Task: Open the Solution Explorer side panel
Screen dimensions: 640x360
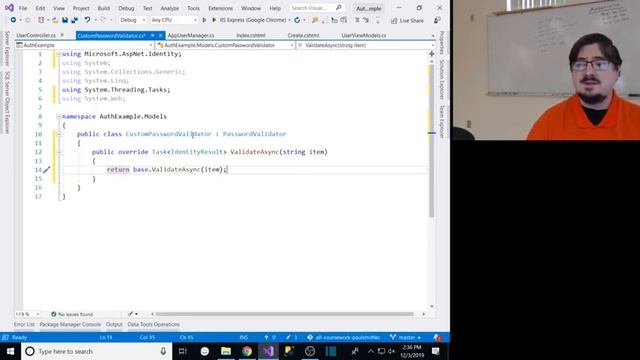Action: (x=442, y=79)
